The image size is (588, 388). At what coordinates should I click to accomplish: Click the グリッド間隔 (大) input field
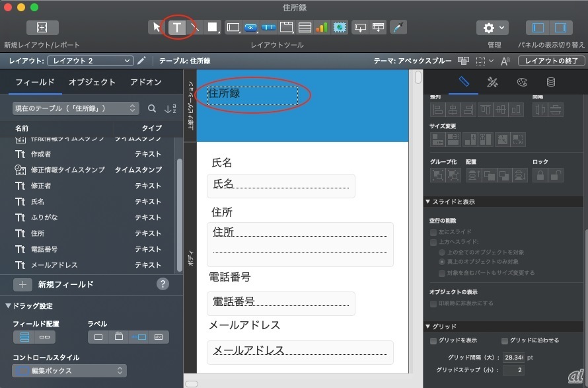click(513, 357)
